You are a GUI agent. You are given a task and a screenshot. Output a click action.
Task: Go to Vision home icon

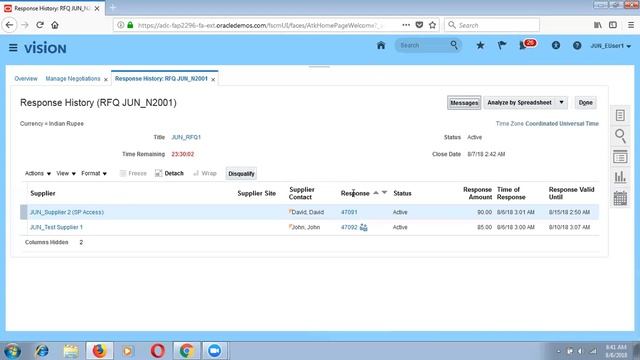[381, 45]
